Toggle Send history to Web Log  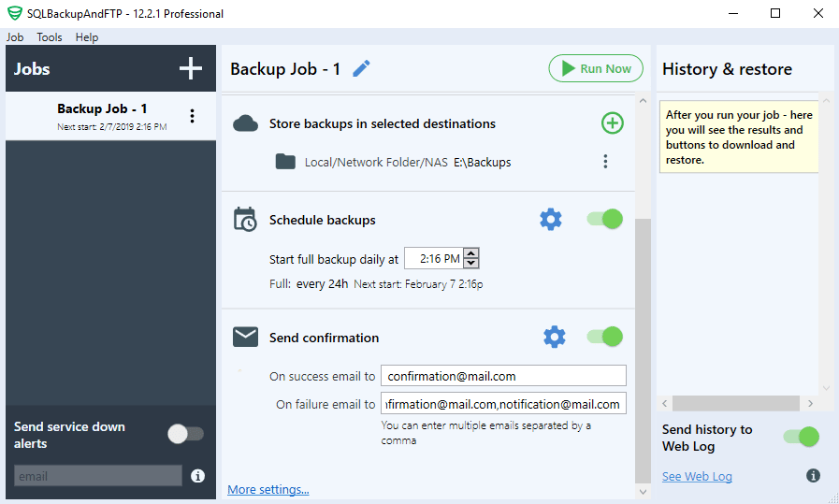coord(801,437)
